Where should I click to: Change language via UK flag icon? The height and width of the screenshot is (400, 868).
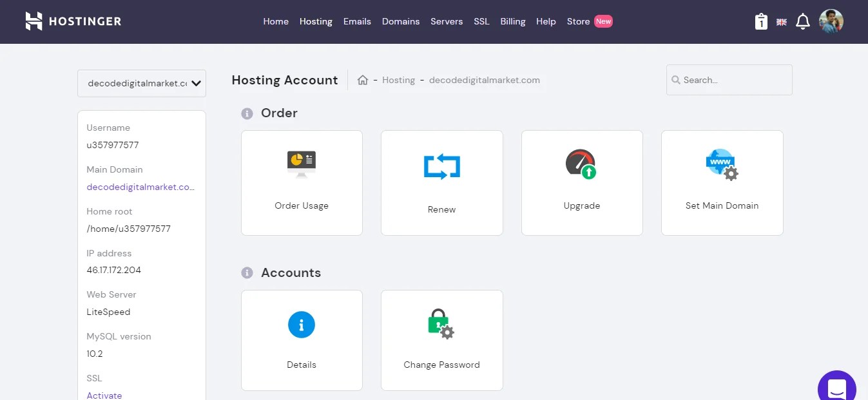click(782, 22)
